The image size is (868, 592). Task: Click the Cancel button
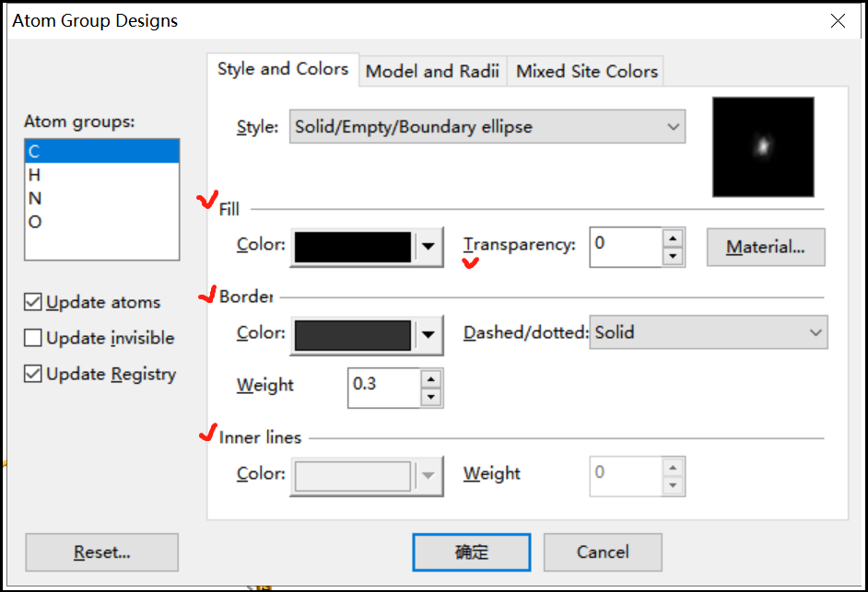pyautogui.click(x=603, y=552)
